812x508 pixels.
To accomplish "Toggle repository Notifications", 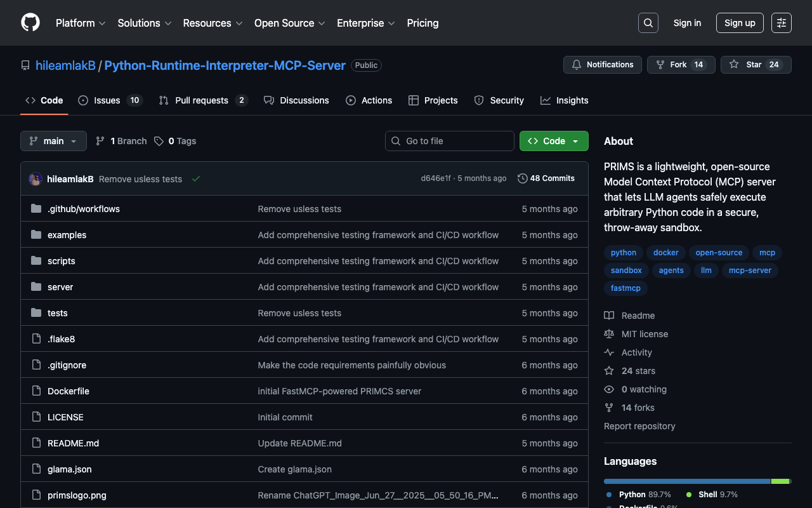I will coord(602,65).
